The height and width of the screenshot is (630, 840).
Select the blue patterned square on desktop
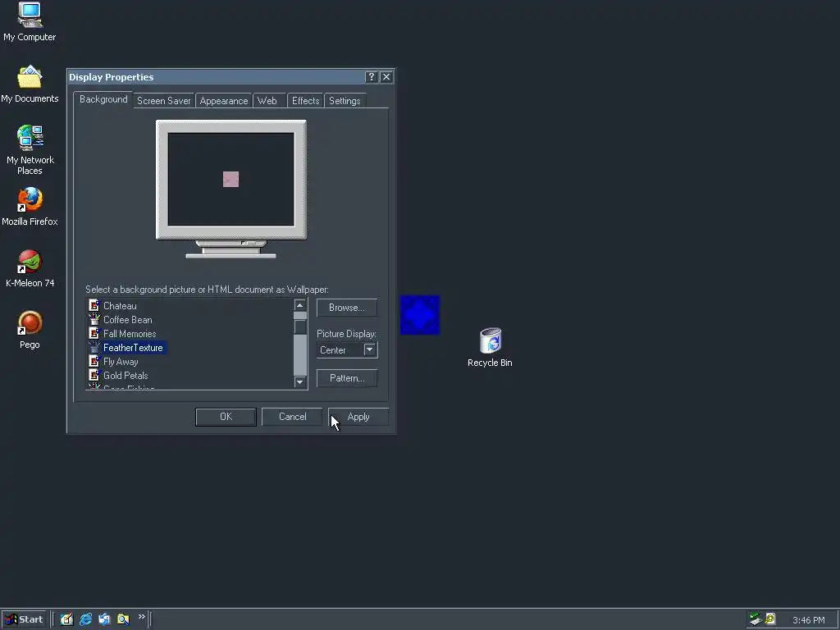(x=420, y=315)
